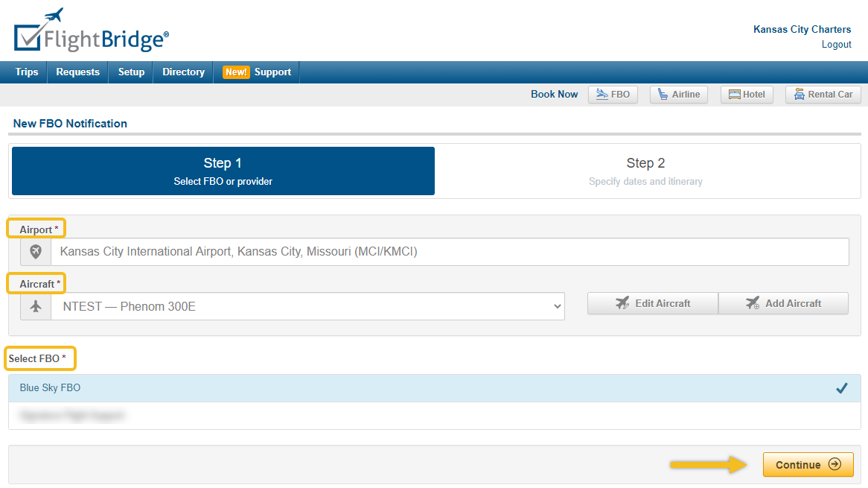
Task: Click the Edit Aircraft button
Action: 652,303
